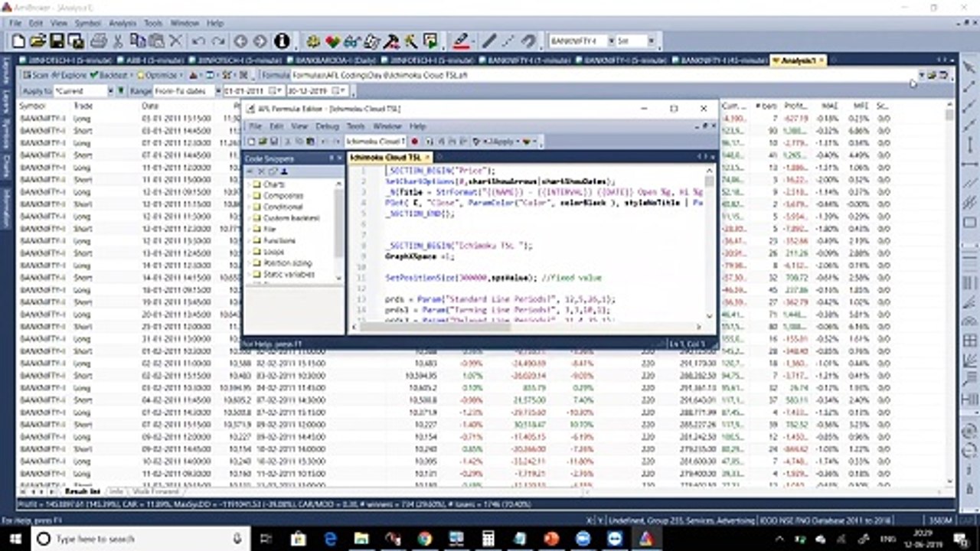Viewport: 980px width, 551px height.
Task: Click the Print icon in main toolbar
Action: pos(98,41)
